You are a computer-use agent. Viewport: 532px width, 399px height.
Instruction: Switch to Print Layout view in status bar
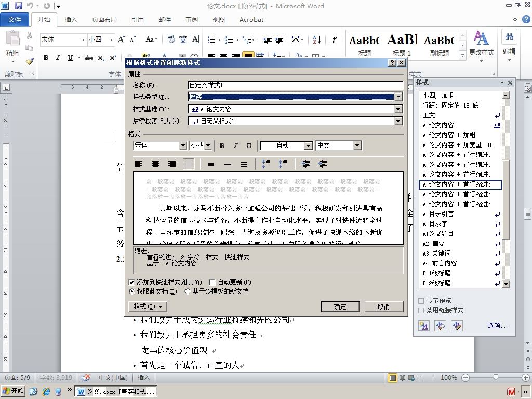pos(393,378)
